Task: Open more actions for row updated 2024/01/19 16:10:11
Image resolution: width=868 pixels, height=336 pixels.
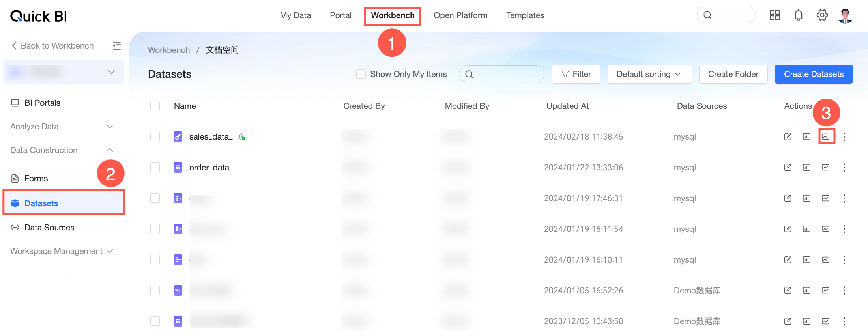Action: (x=844, y=260)
